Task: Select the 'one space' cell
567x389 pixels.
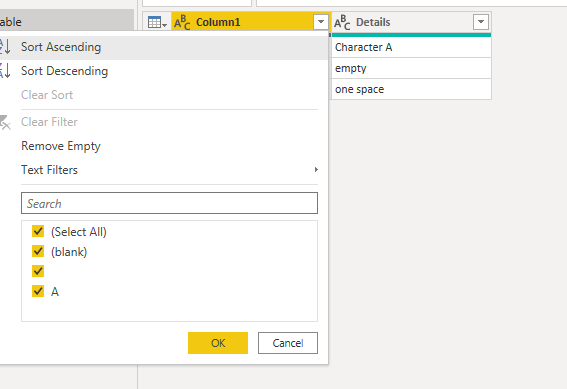Action: [x=411, y=89]
